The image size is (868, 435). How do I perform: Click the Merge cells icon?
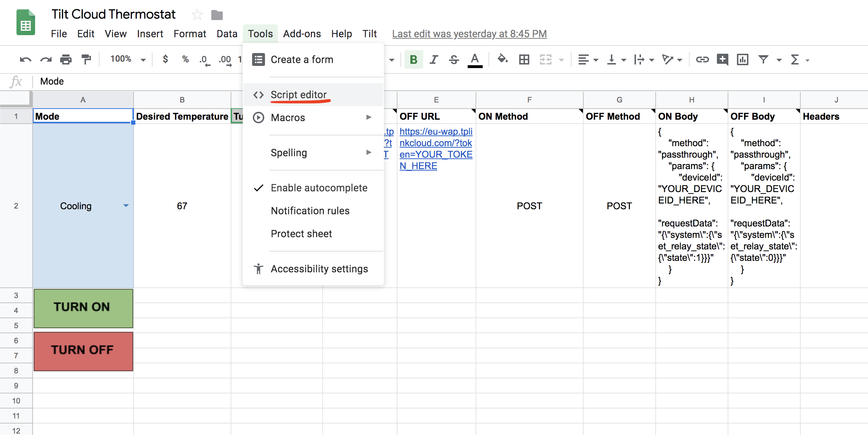545,59
